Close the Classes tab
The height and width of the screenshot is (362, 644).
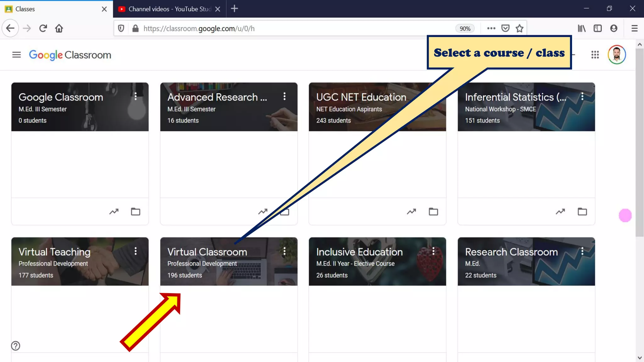(104, 9)
